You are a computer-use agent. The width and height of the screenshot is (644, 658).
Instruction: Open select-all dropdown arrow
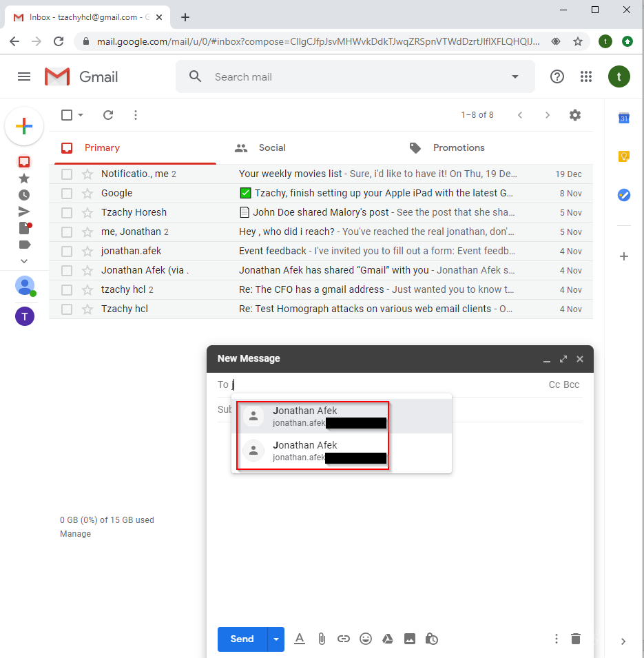[x=81, y=115]
